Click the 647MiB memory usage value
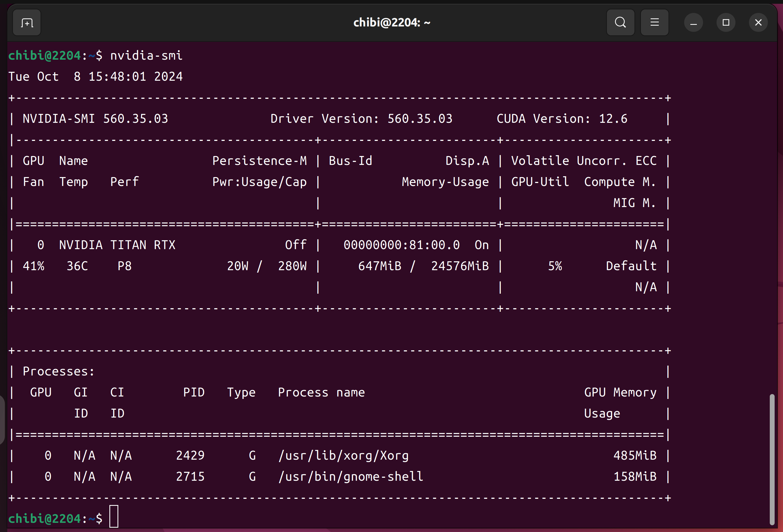Screen dimensions: 783x532 (x=380, y=266)
